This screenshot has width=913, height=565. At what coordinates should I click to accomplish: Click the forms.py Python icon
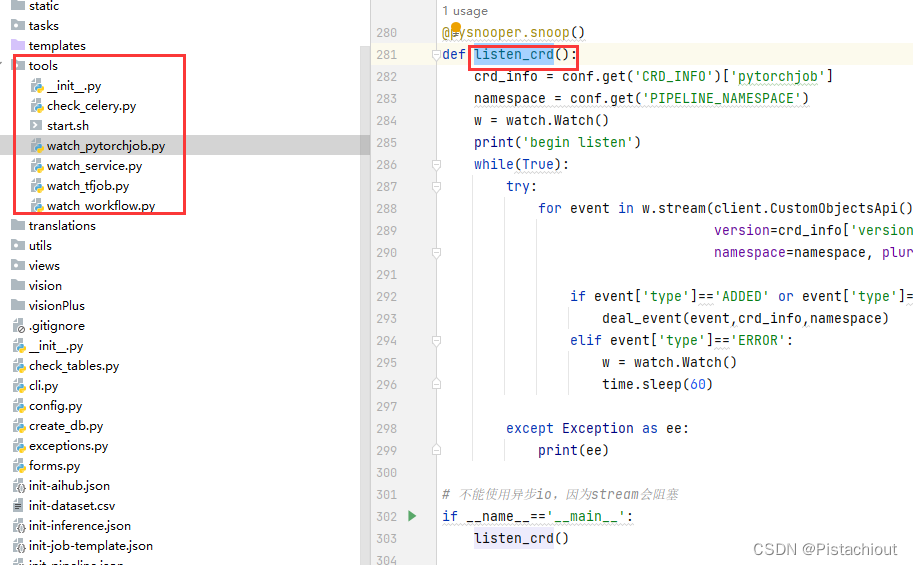click(19, 466)
